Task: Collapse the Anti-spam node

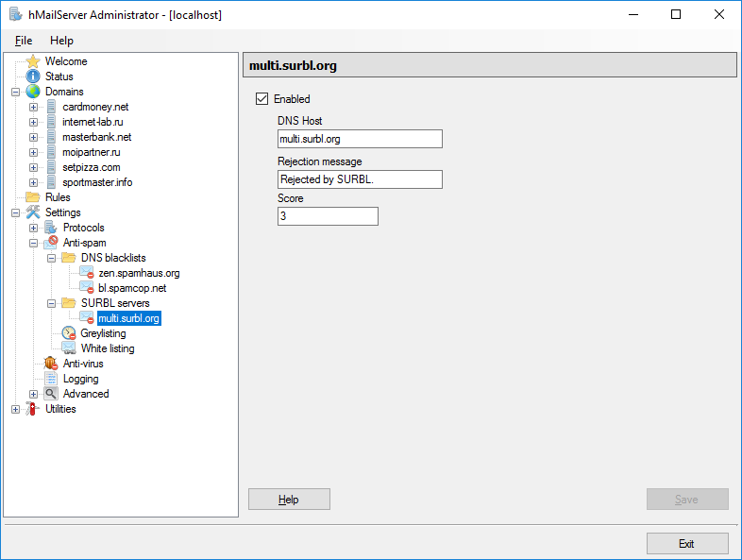Action: click(33, 244)
